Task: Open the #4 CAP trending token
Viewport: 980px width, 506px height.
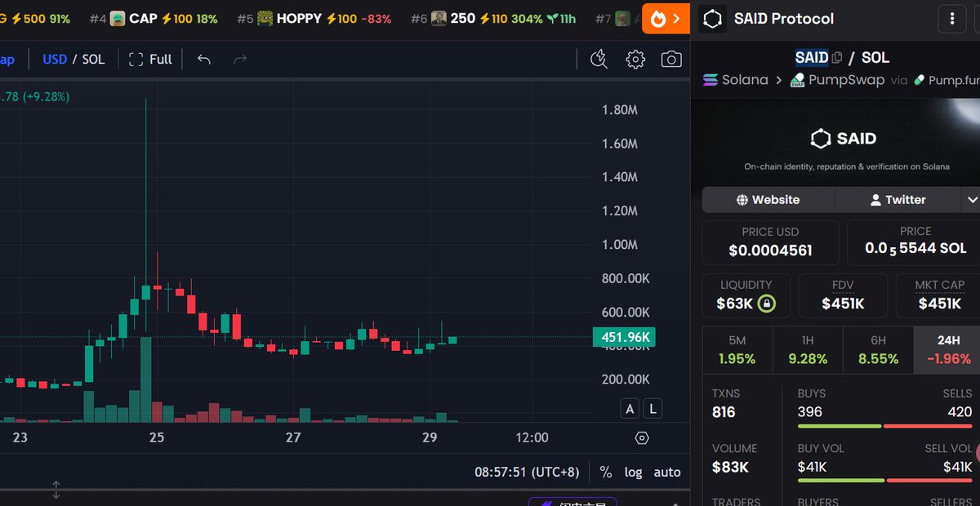Action: [154, 18]
